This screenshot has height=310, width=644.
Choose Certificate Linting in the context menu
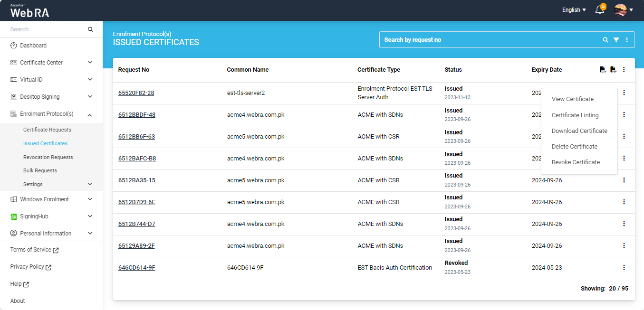(x=575, y=115)
